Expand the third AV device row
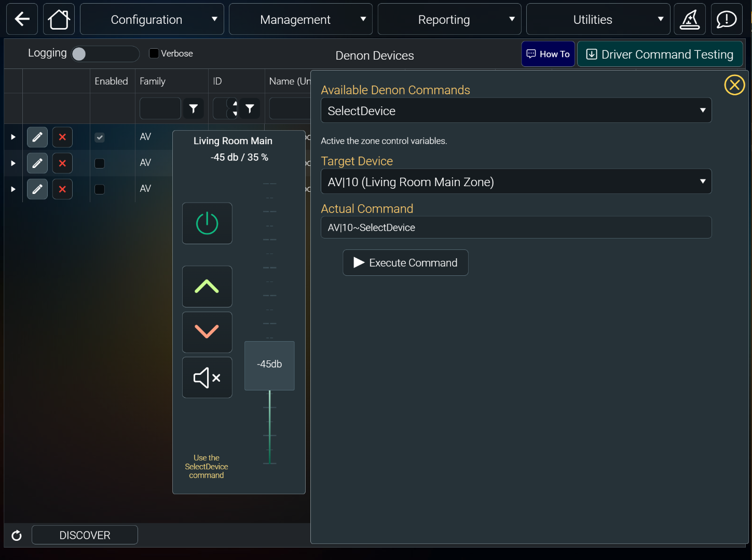Image resolution: width=752 pixels, height=560 pixels. pyautogui.click(x=13, y=189)
